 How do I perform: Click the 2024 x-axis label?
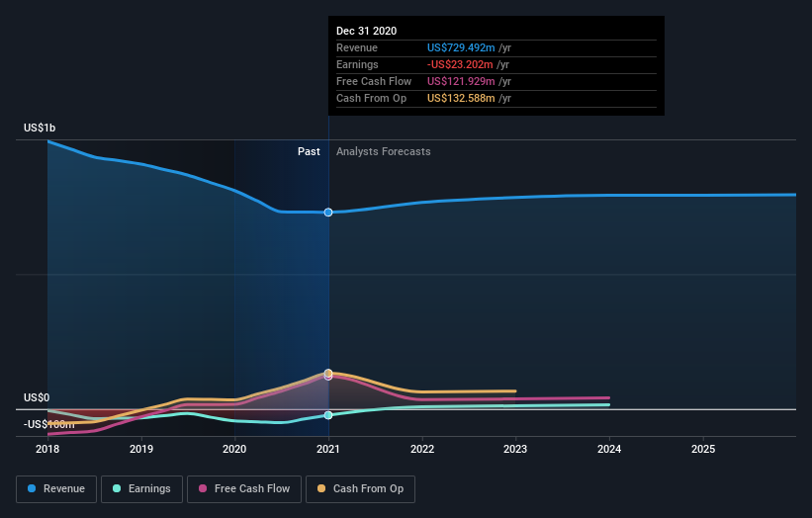click(609, 449)
